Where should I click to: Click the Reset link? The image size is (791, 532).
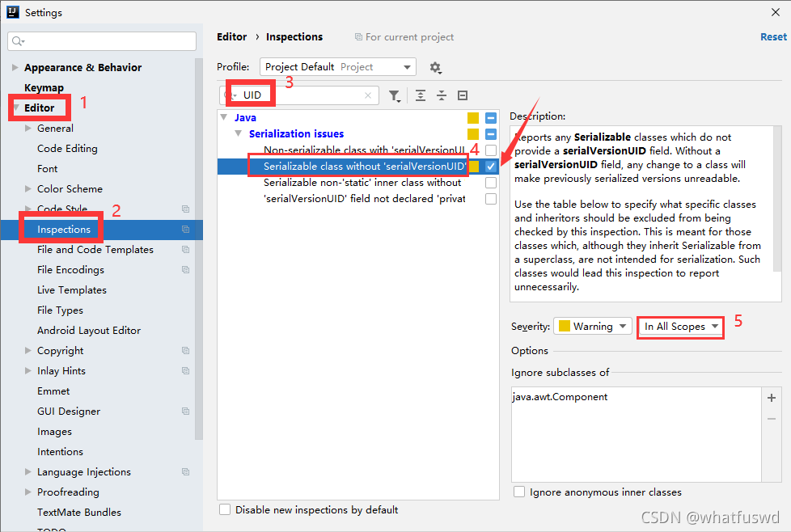pyautogui.click(x=773, y=37)
